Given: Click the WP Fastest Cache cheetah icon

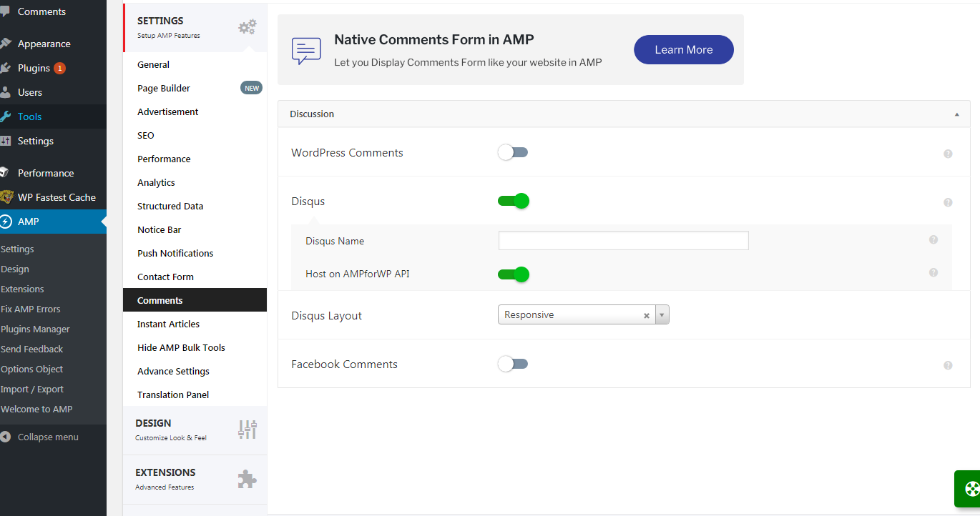Looking at the screenshot, I should (x=6, y=197).
